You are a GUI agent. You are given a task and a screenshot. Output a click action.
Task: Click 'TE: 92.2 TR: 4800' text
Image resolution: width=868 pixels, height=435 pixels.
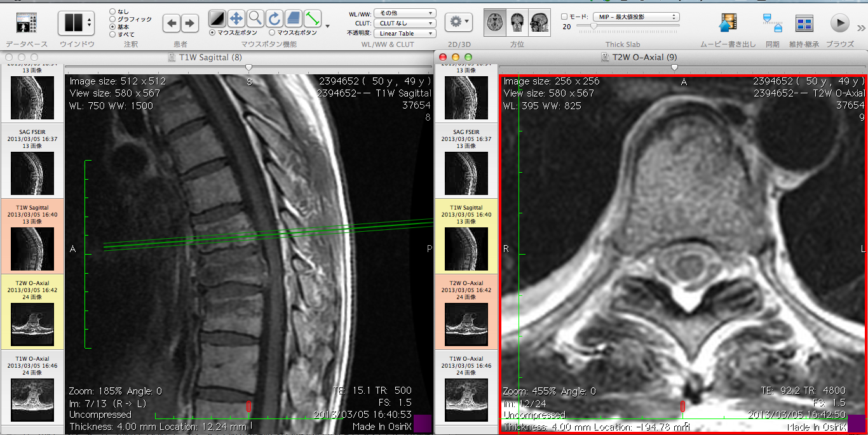click(803, 391)
